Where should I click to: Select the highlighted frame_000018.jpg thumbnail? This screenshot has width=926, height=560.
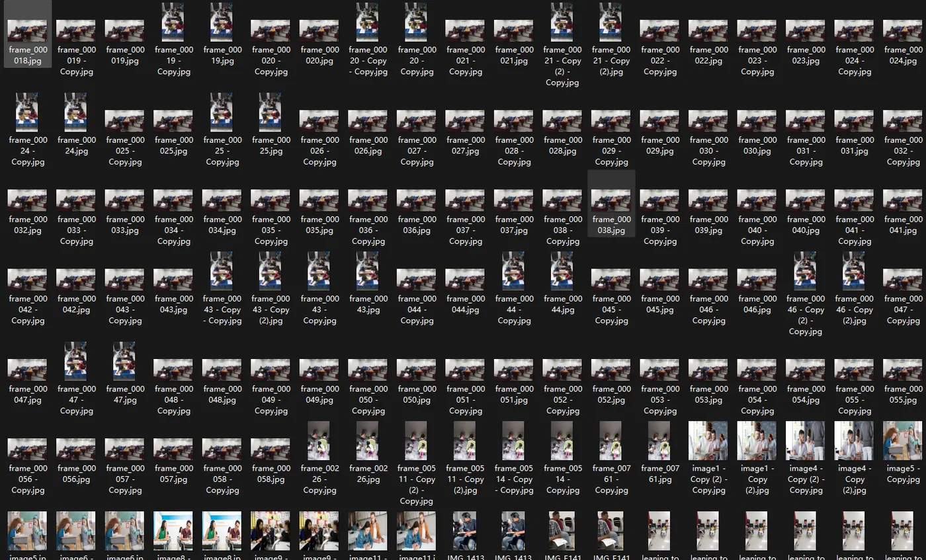click(27, 31)
